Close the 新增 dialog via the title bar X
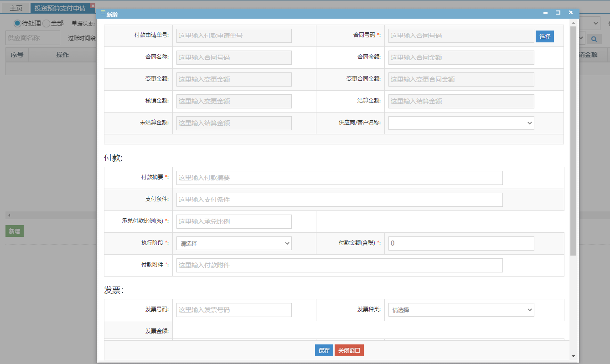 (x=570, y=13)
